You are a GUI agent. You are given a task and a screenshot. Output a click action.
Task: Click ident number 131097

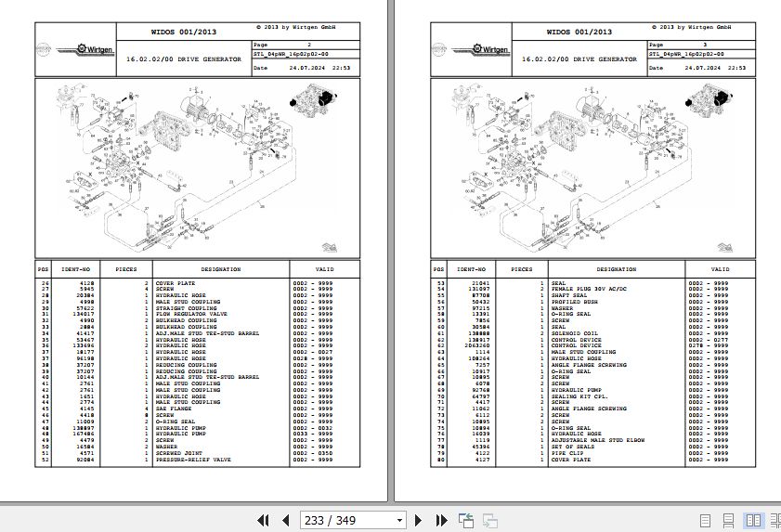(478, 289)
